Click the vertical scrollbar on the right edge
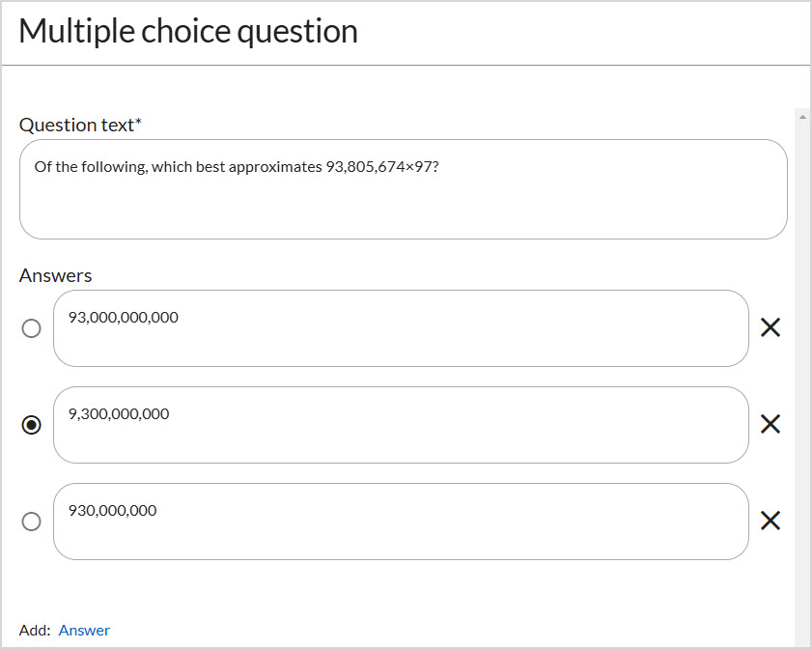 coord(803,290)
